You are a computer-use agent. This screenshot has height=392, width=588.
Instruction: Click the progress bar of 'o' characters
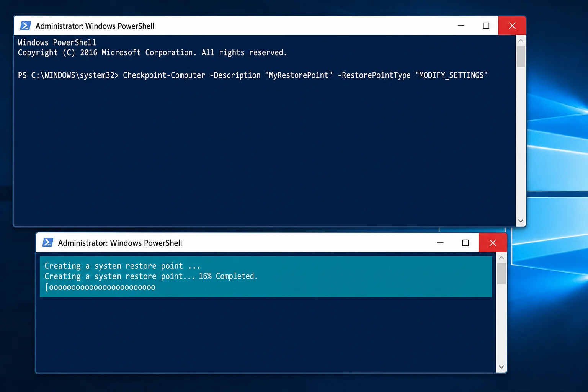point(100,287)
